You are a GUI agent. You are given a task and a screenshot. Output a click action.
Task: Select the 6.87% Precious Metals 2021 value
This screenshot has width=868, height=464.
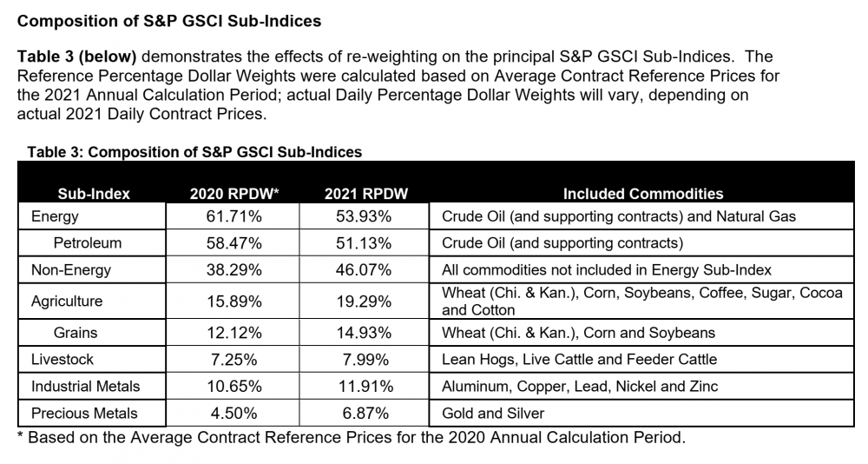[x=365, y=413]
